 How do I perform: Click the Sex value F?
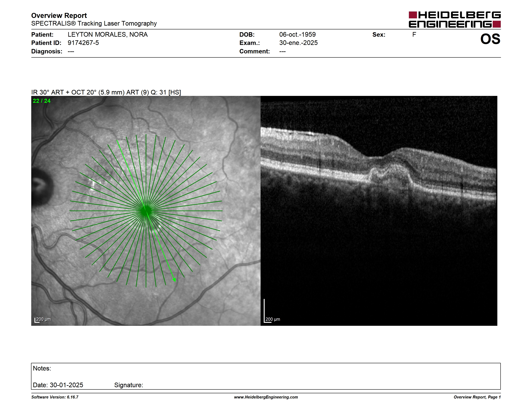click(x=414, y=35)
